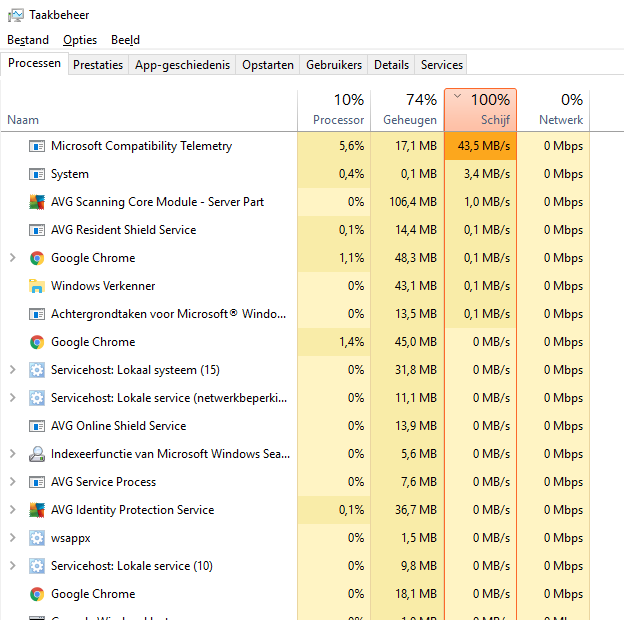Image resolution: width=624 pixels, height=620 pixels.
Task: Click the System process icon
Action: pos(37,174)
